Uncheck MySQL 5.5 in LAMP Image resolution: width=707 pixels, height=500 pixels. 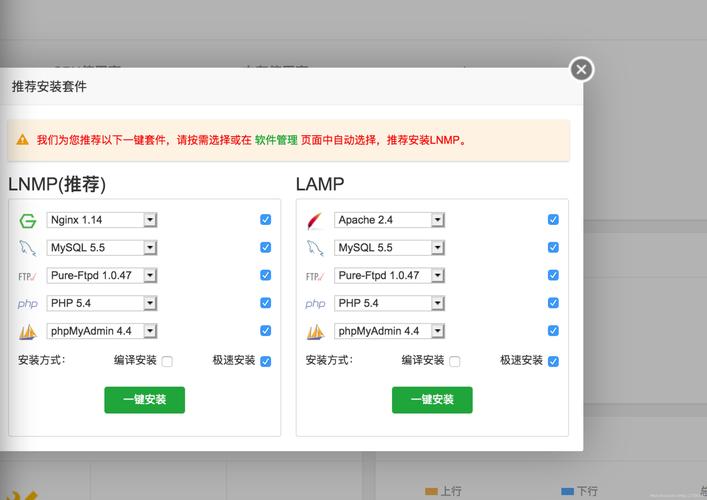pos(553,247)
